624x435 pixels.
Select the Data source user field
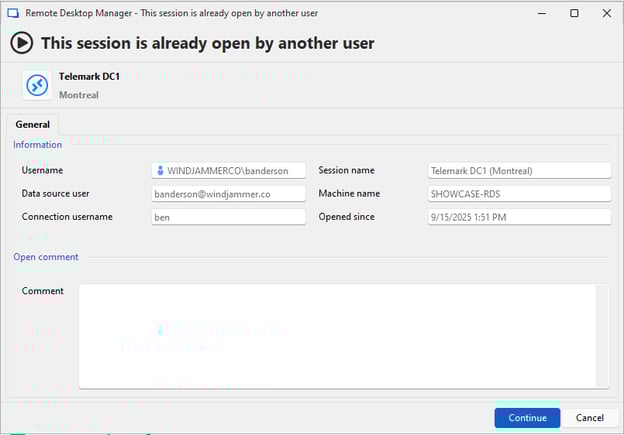pos(228,194)
